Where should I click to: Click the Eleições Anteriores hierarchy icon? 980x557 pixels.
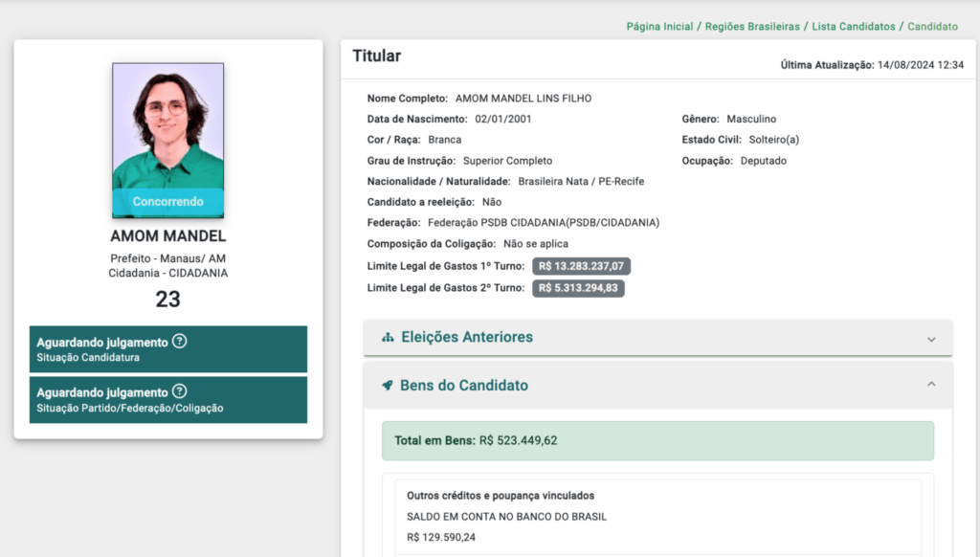pyautogui.click(x=389, y=338)
